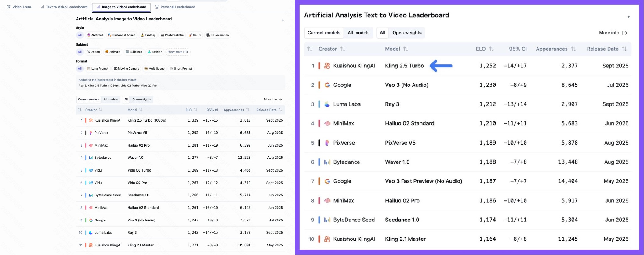Sort by ELO in Text to Video table
This screenshot has width=644, height=255.
tap(485, 49)
